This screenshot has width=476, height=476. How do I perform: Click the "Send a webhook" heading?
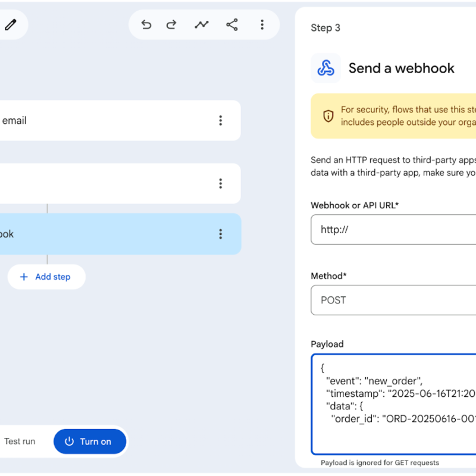pyautogui.click(x=401, y=68)
